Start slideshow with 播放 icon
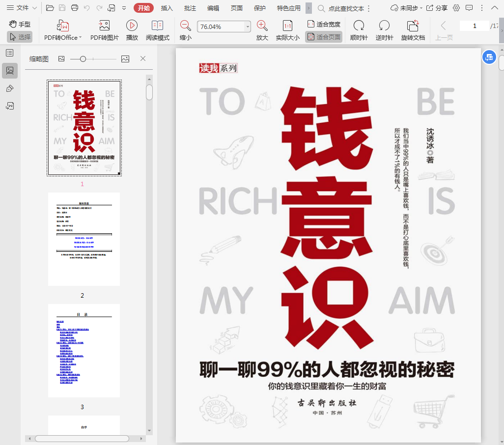 [132, 26]
